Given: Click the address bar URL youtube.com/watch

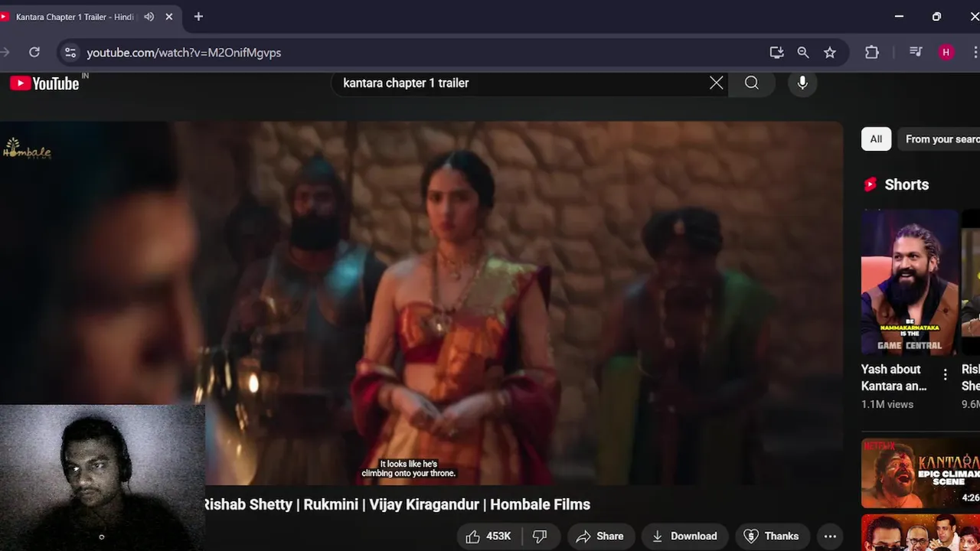Looking at the screenshot, I should [184, 52].
